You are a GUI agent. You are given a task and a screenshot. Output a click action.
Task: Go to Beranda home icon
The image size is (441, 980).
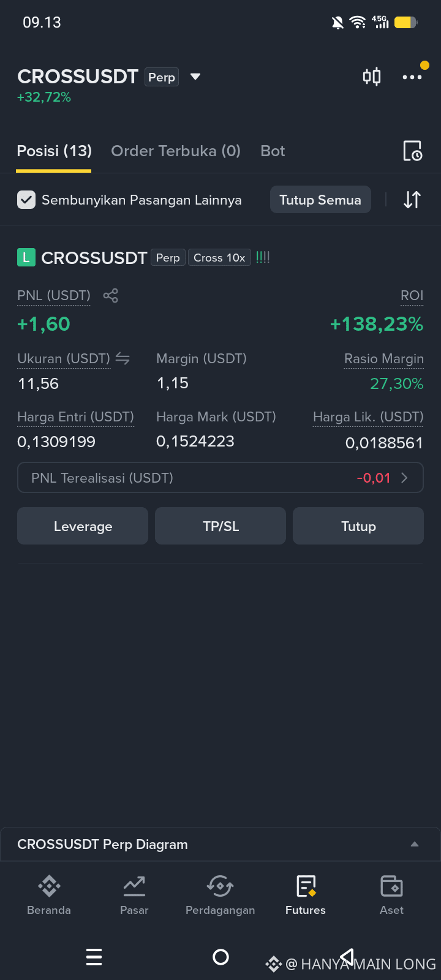click(x=49, y=886)
